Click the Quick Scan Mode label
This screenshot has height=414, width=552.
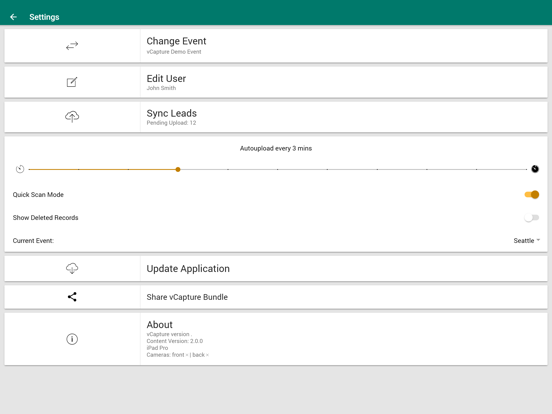[x=38, y=195]
